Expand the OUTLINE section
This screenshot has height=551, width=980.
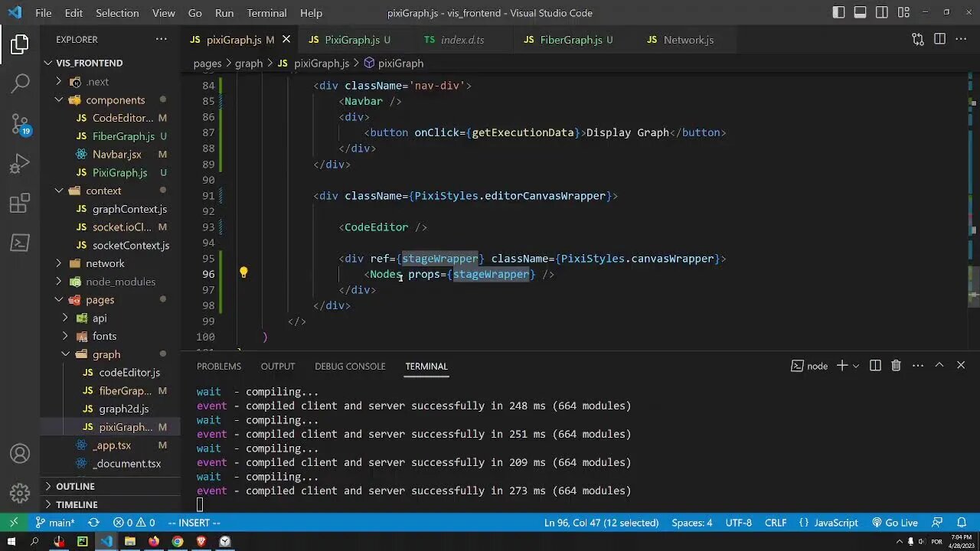pyautogui.click(x=75, y=486)
